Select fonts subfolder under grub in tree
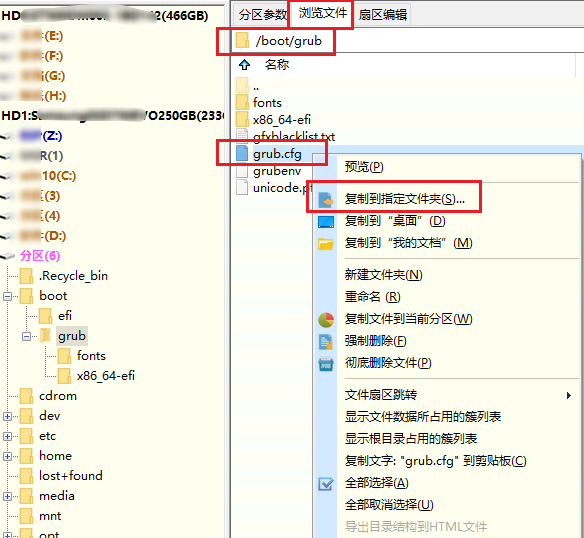 [x=91, y=356]
